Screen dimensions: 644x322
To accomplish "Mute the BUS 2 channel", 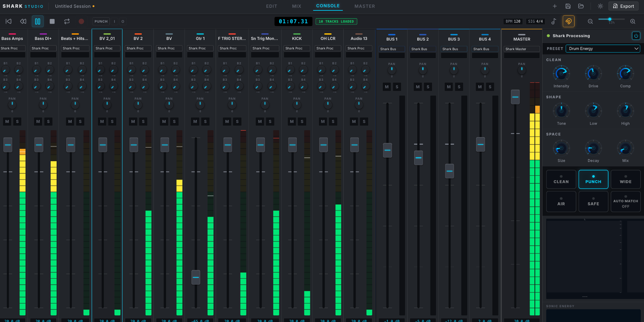I will 418,87.
